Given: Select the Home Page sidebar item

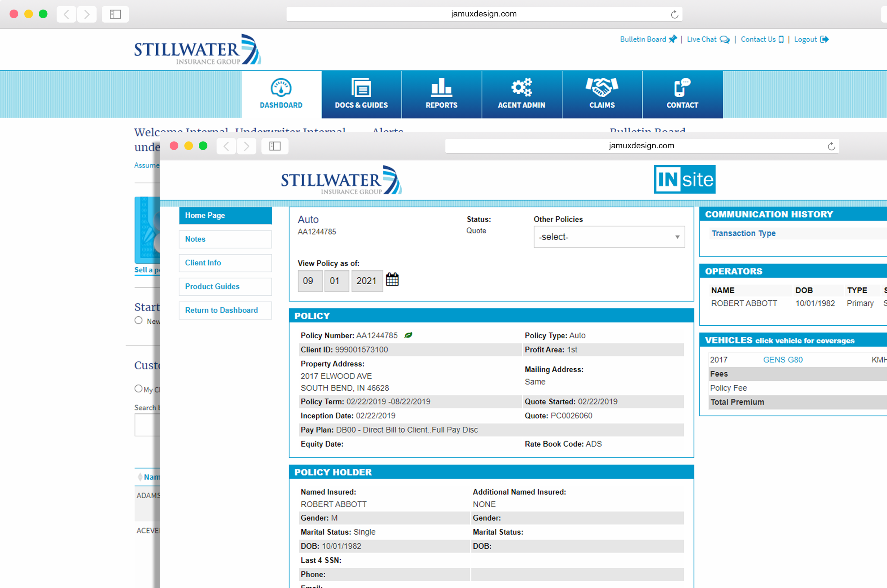Looking at the screenshot, I should coord(225,216).
